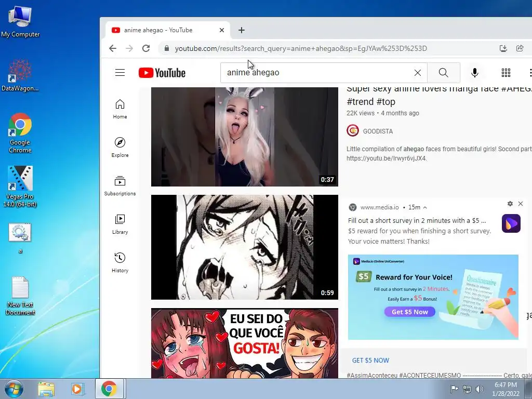Open notification settings gear
Image resolution: width=532 pixels, height=399 pixels.
click(510, 204)
